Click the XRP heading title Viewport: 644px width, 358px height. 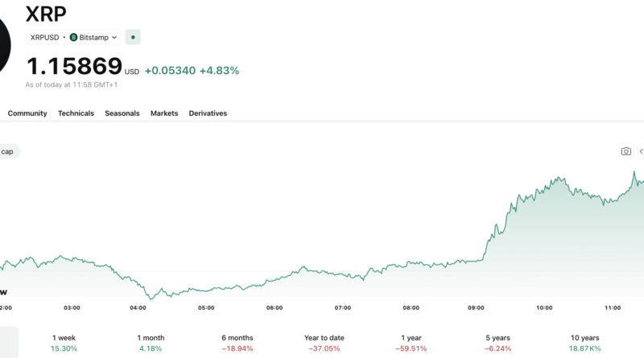[x=46, y=14]
